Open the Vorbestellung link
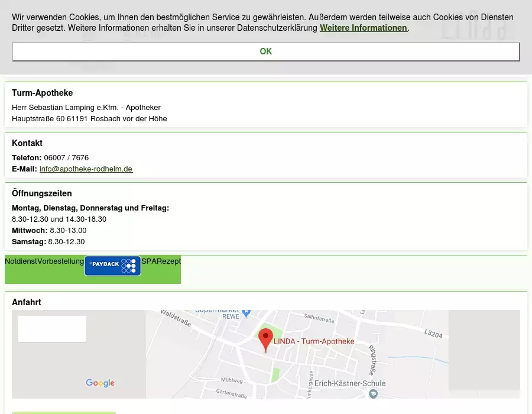Screen dimensions: 532x414 coord(60,261)
